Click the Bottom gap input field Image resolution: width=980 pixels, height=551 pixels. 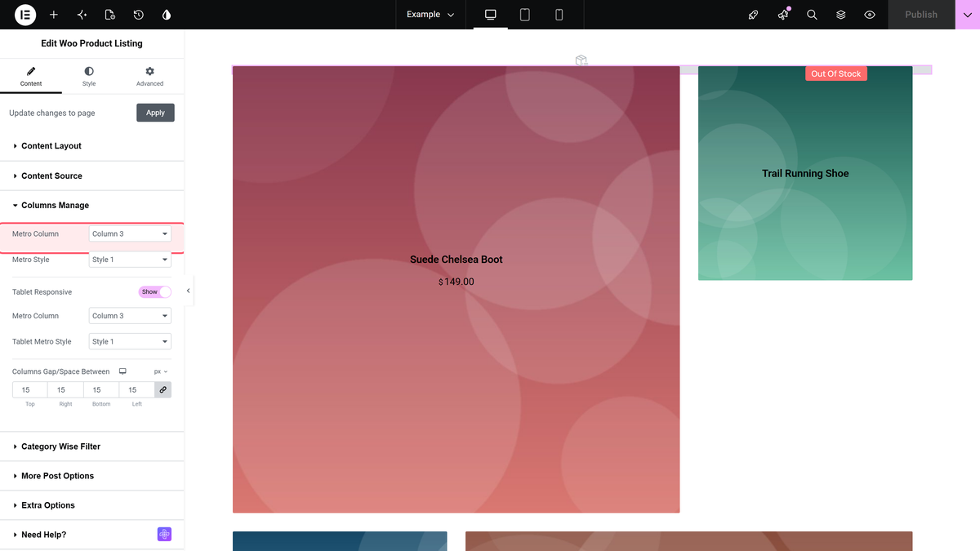pyautogui.click(x=100, y=390)
